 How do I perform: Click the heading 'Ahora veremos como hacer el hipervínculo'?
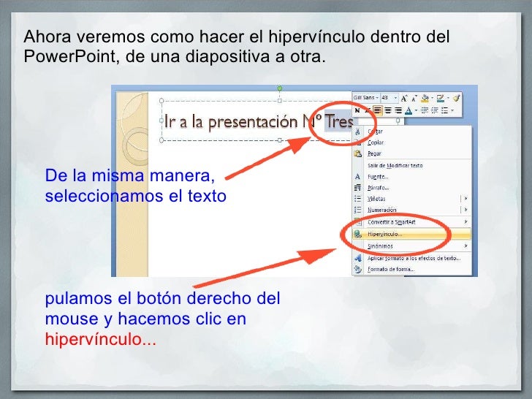[194, 37]
